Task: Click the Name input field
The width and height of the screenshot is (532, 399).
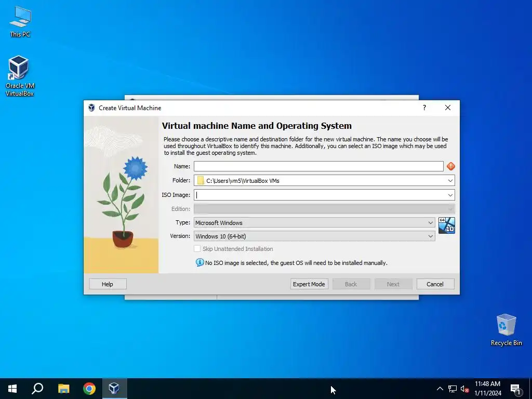Action: tap(318, 166)
